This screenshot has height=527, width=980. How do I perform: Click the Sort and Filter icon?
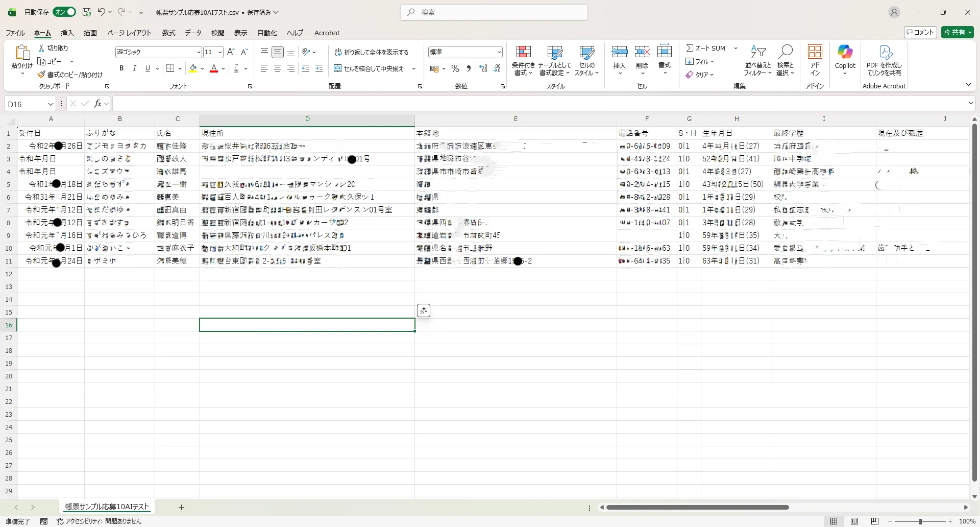(758, 52)
